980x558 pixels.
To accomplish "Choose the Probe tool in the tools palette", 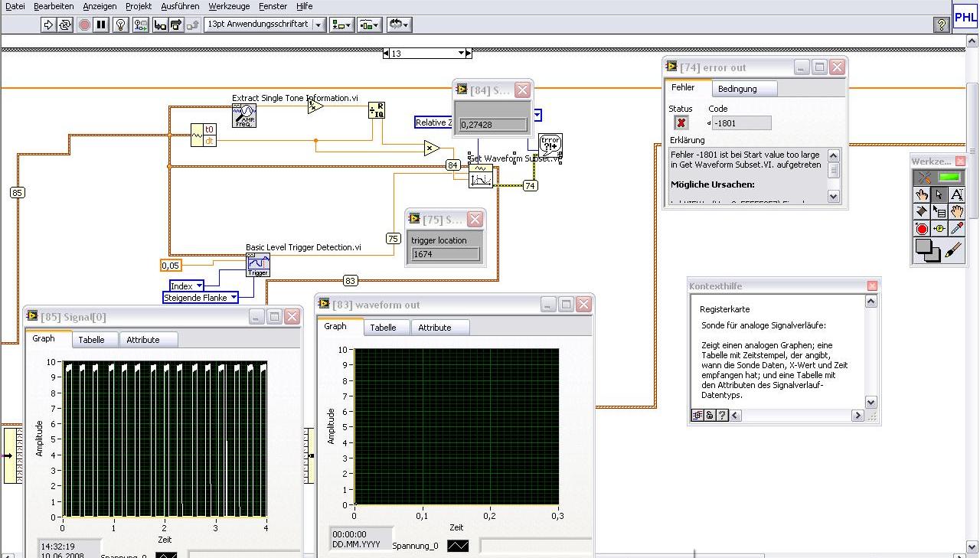I will [939, 229].
